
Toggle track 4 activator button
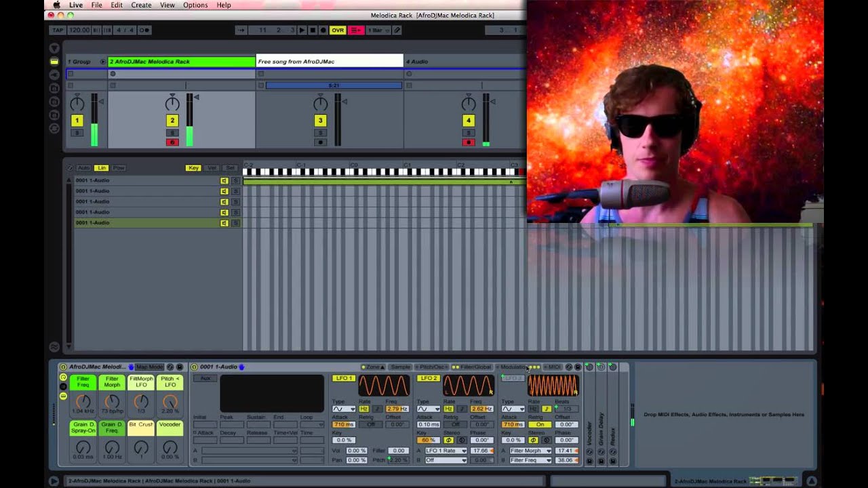click(469, 121)
